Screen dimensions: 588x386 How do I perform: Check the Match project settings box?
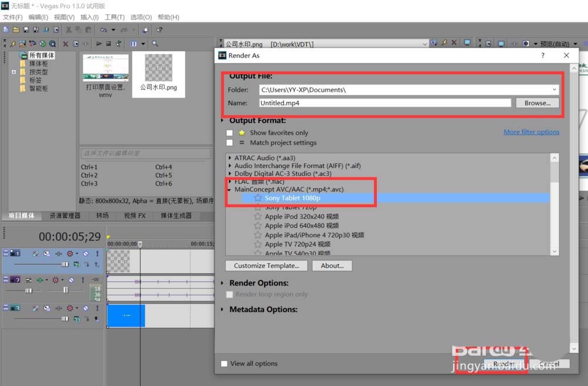click(x=230, y=143)
